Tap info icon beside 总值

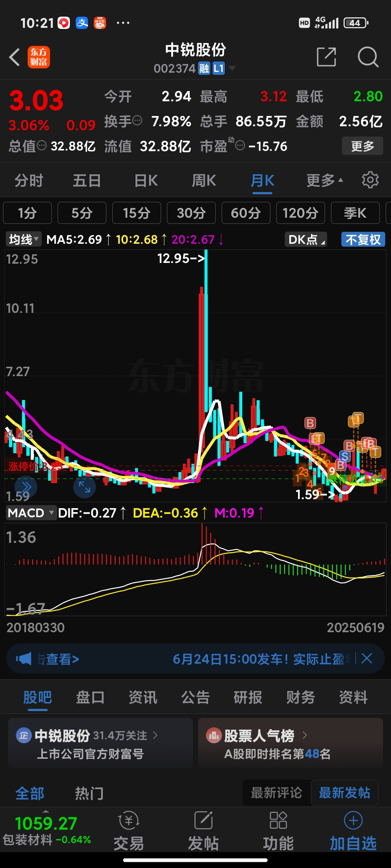click(42, 145)
